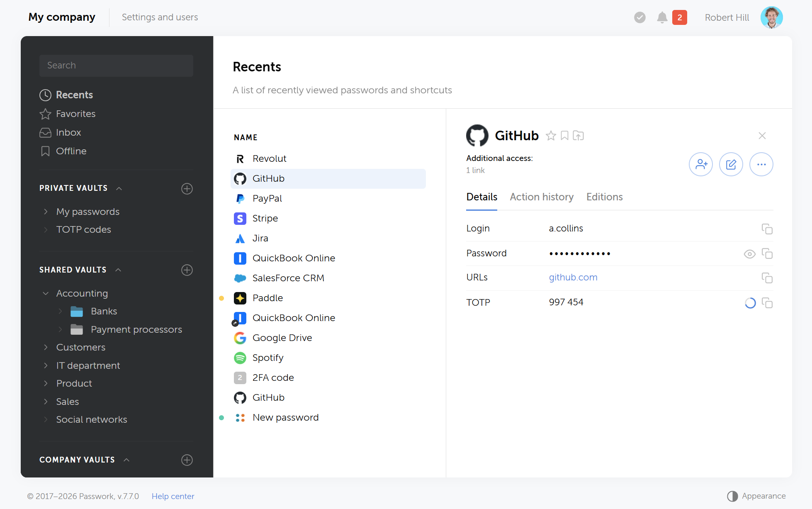Screen dimensions: 812x509
Task: Open the more options ellipsis button
Action: pos(761,164)
